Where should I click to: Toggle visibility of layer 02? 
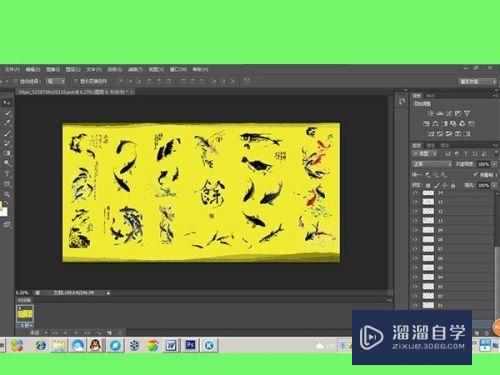pyautogui.click(x=415, y=296)
